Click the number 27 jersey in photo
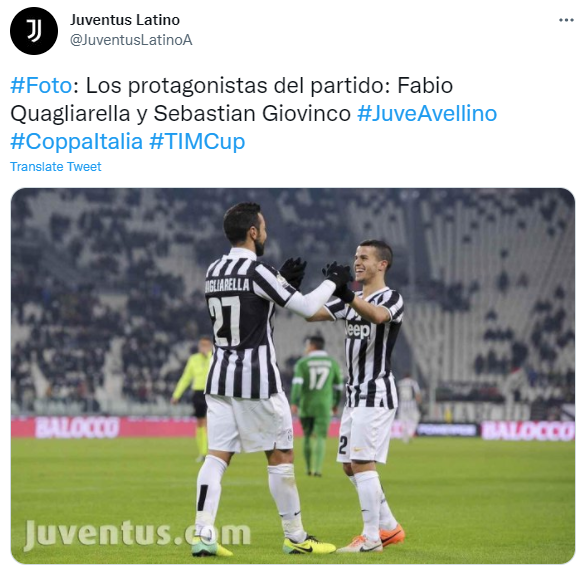The image size is (582, 582). point(224,321)
